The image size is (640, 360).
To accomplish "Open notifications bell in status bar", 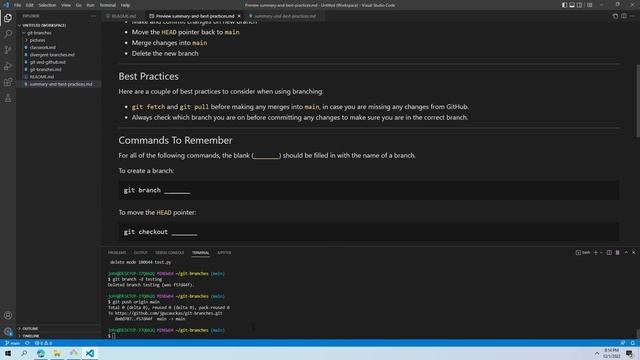I will (633, 343).
